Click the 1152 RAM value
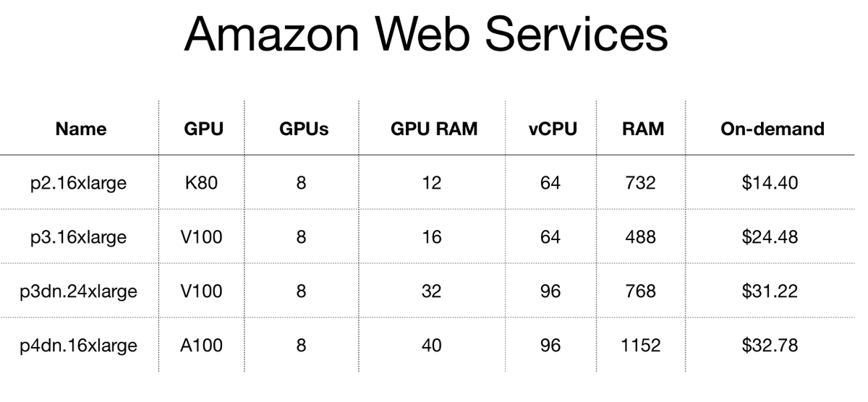Screen dimensions: 868x402 (x=641, y=346)
